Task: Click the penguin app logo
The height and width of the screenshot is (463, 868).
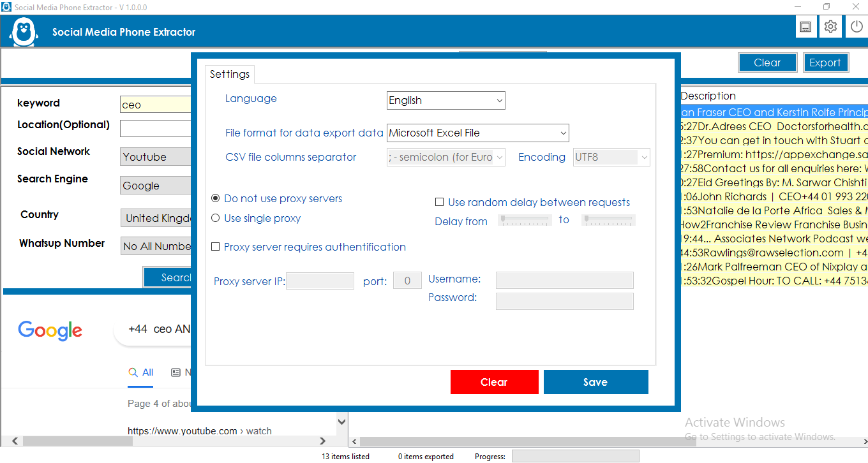Action: pyautogui.click(x=23, y=30)
